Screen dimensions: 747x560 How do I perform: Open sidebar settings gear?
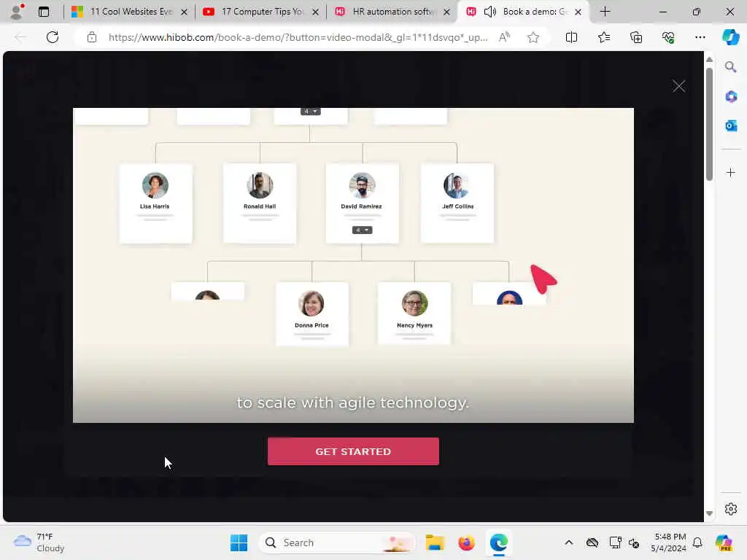(730, 509)
